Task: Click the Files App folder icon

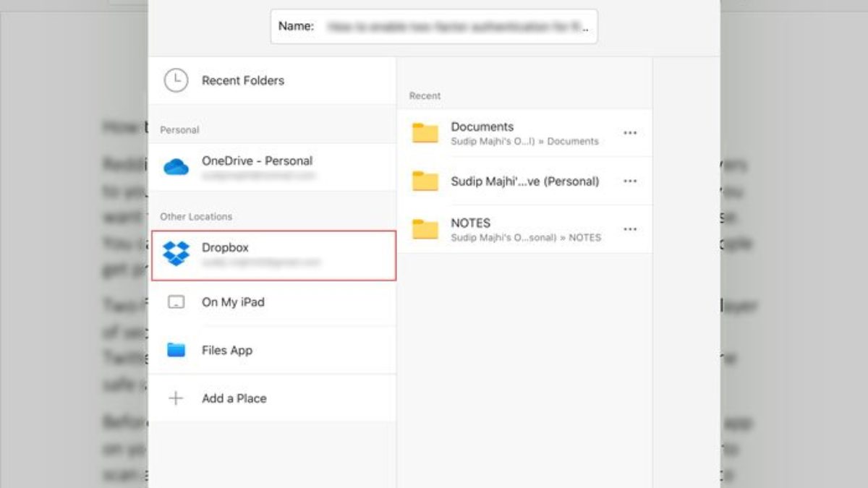Action: 176,350
